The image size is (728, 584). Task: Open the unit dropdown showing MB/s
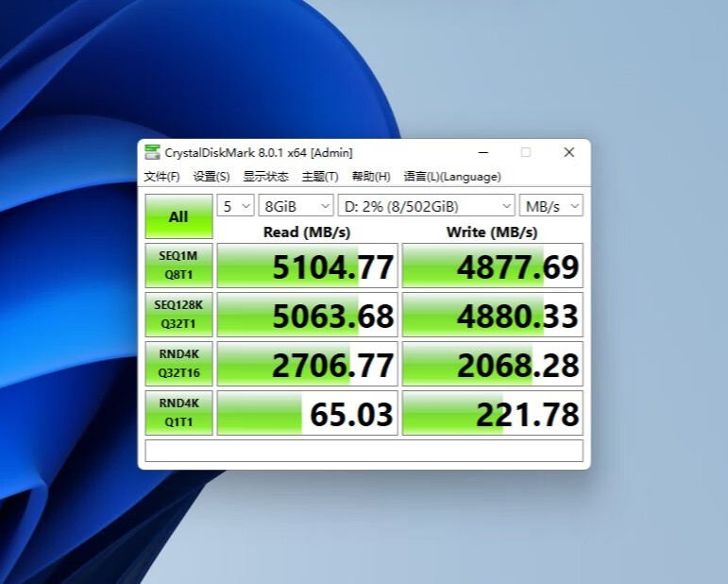pos(551,205)
